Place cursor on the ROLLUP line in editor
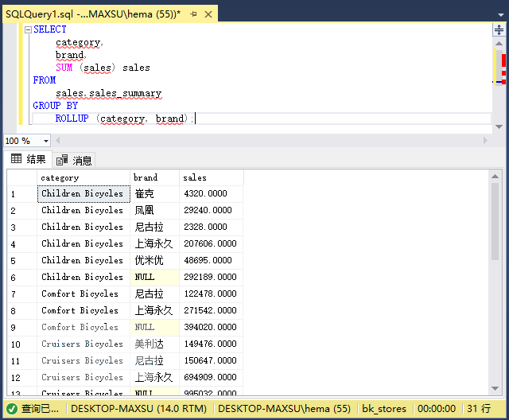 click(x=262, y=119)
